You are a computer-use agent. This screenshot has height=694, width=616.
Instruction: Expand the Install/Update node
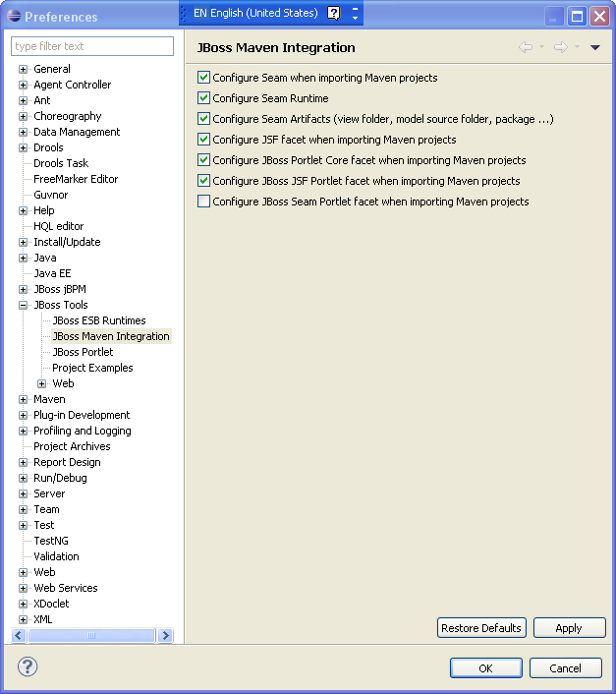pyautogui.click(x=23, y=242)
